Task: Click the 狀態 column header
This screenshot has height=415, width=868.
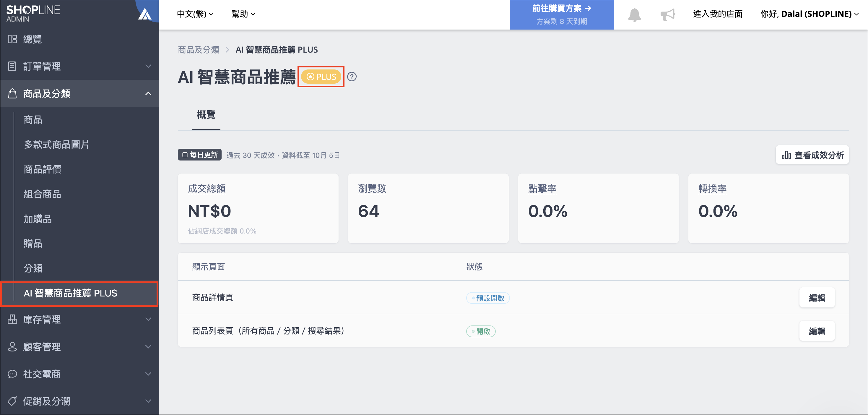Action: click(474, 267)
